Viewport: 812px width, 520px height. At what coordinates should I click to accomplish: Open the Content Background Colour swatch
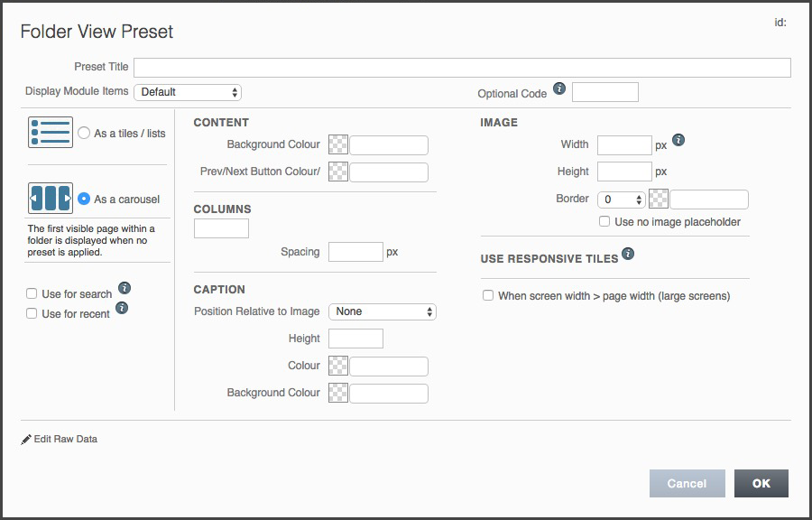338,145
